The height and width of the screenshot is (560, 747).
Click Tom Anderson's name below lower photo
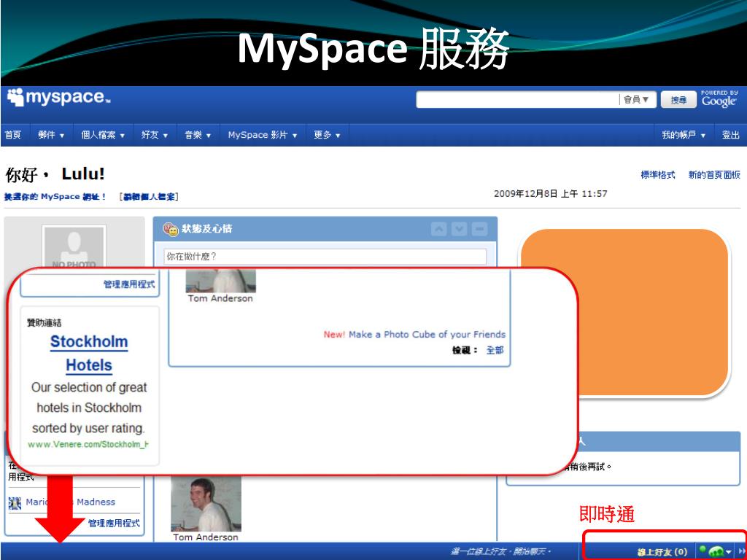(x=205, y=537)
